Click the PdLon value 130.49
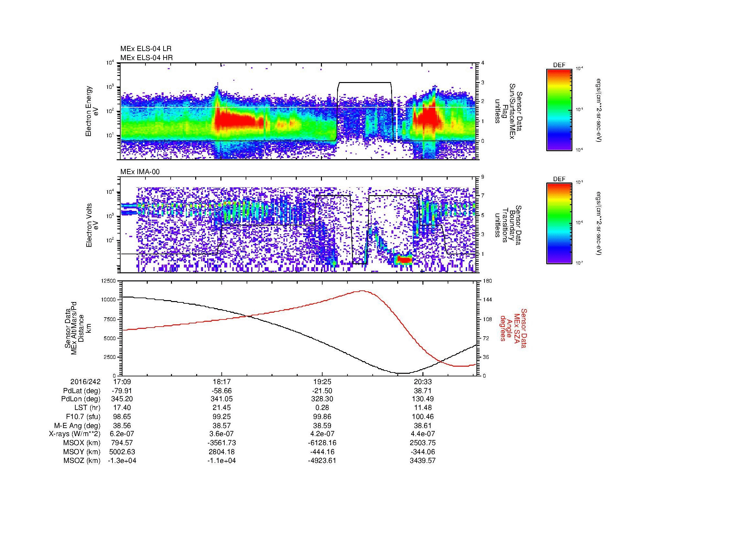This screenshot has height=534, width=756. click(x=423, y=399)
